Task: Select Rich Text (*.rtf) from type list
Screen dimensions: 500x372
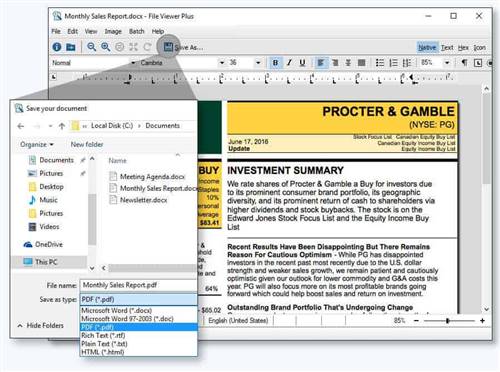Action: pyautogui.click(x=103, y=335)
